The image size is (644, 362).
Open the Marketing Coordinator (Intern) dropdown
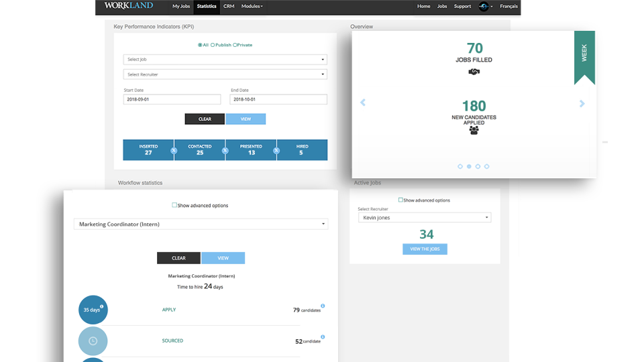click(201, 224)
